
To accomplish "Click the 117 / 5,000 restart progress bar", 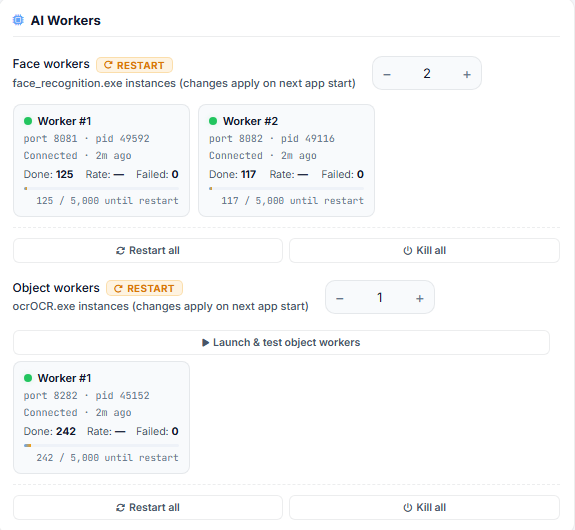I will point(286,189).
